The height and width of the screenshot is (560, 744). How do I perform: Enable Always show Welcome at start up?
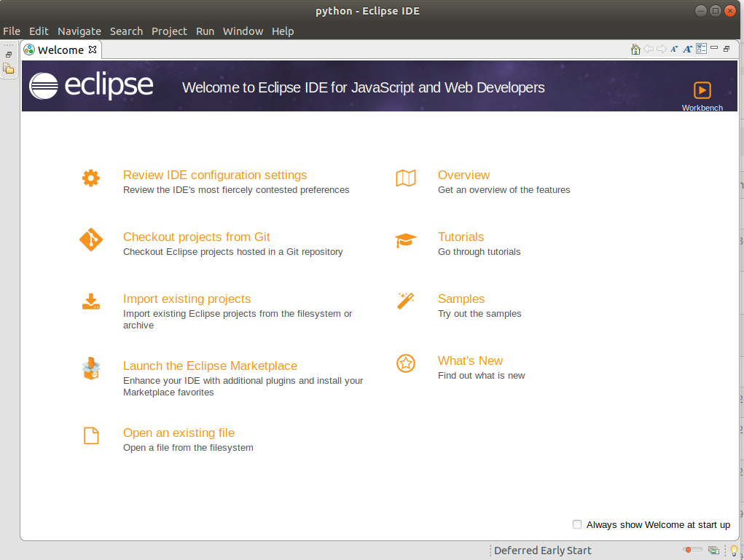coord(577,524)
